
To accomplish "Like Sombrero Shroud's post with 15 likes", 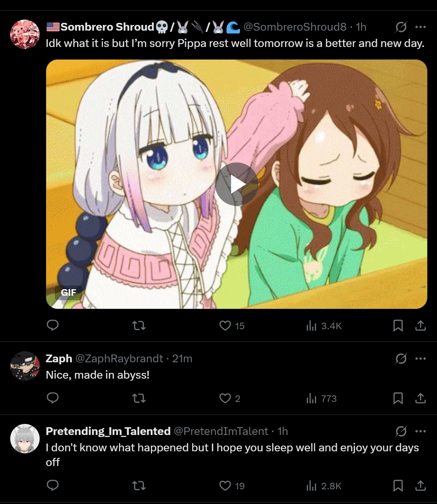I will (x=232, y=326).
